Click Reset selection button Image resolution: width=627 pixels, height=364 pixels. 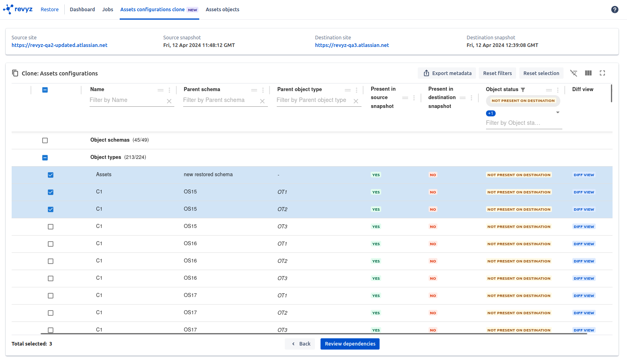pyautogui.click(x=541, y=73)
